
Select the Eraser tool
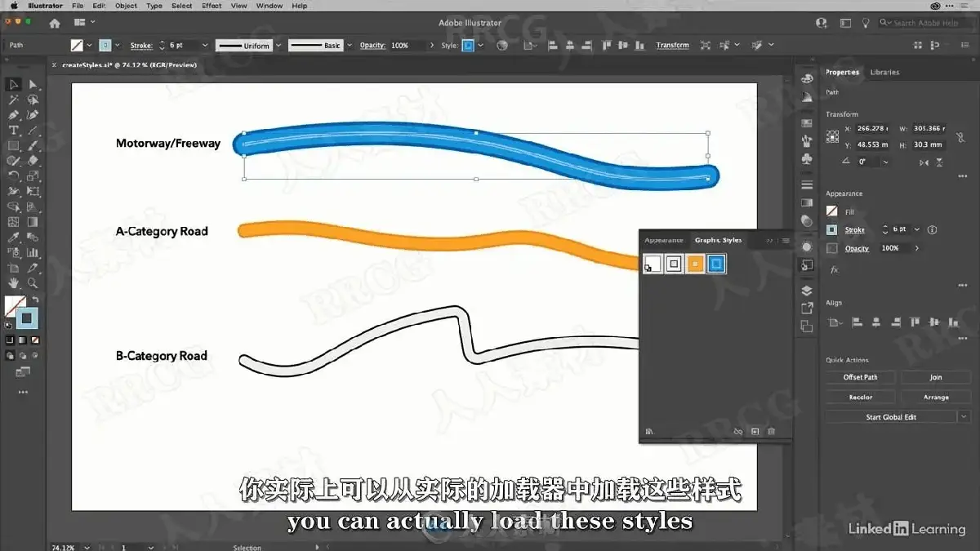33,161
